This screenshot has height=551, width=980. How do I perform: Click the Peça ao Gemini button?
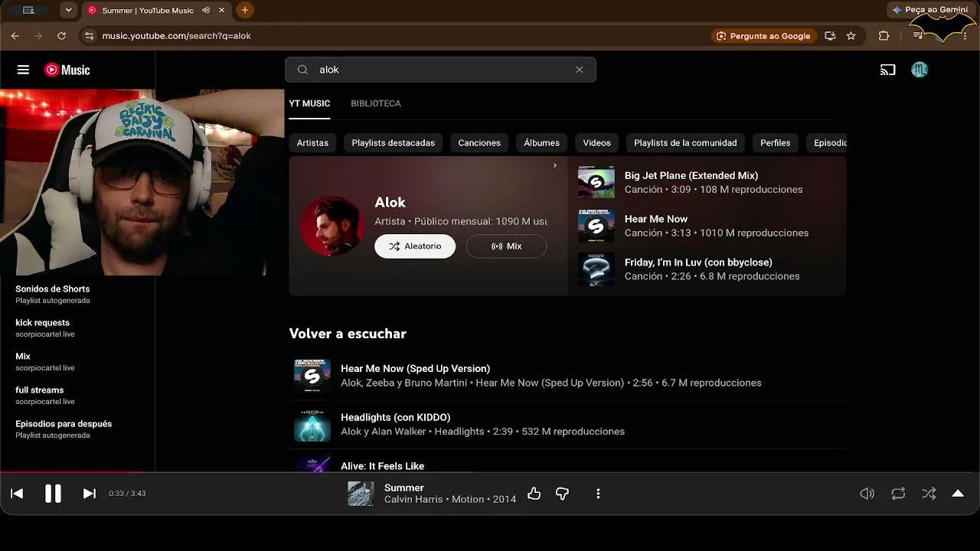[930, 10]
